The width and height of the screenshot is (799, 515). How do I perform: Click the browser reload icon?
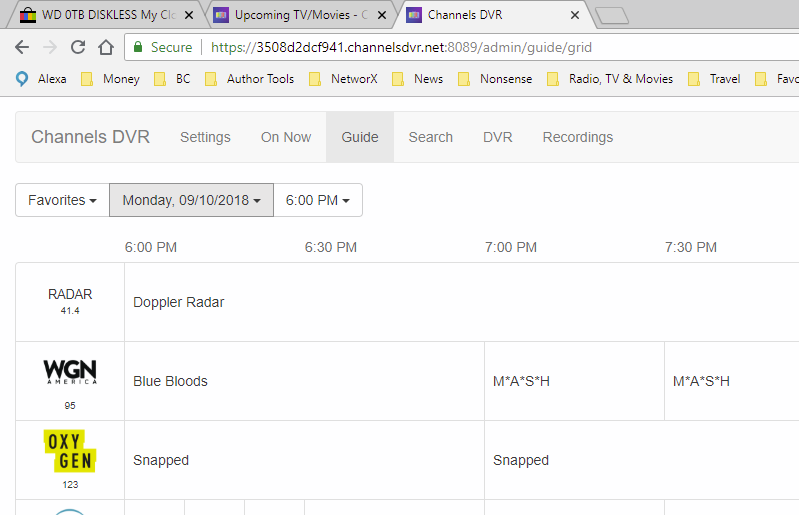pyautogui.click(x=78, y=47)
